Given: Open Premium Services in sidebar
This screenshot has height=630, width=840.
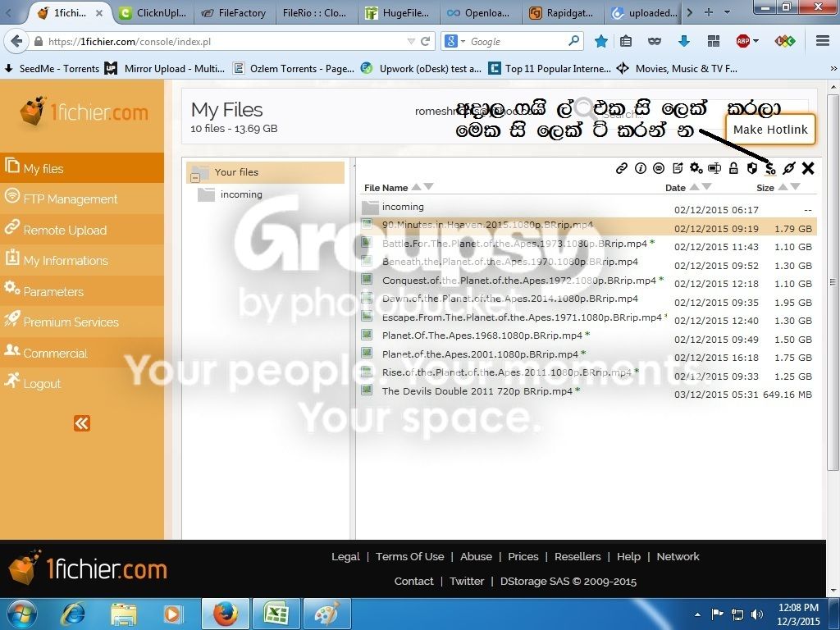Looking at the screenshot, I should 82,322.
